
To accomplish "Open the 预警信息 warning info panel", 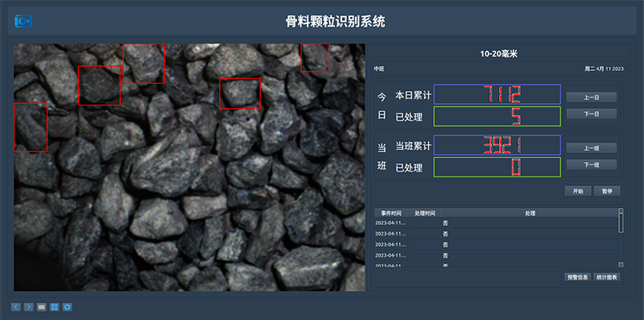I will [578, 277].
